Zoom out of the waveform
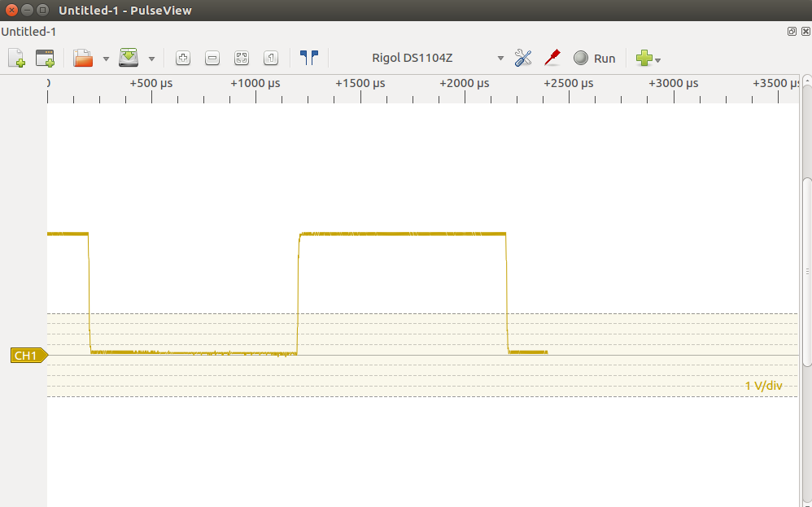The width and height of the screenshot is (812, 507). pyautogui.click(x=212, y=58)
